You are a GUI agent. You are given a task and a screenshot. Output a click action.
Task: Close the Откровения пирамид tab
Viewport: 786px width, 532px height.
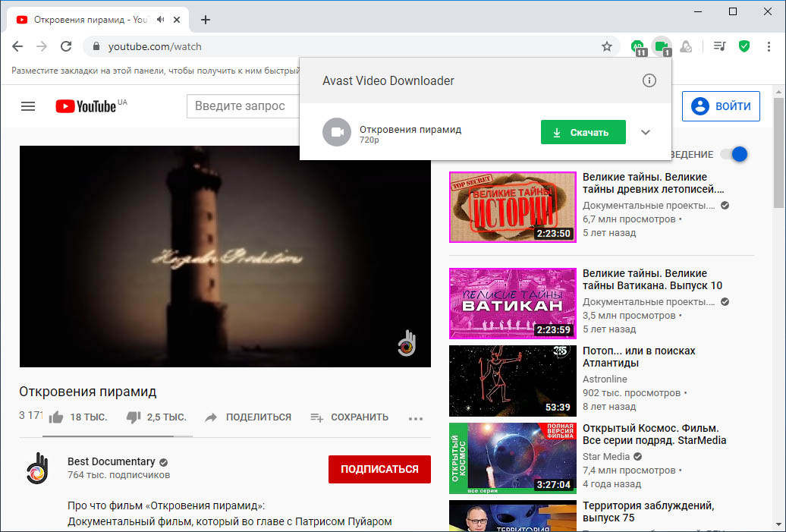tap(177, 20)
